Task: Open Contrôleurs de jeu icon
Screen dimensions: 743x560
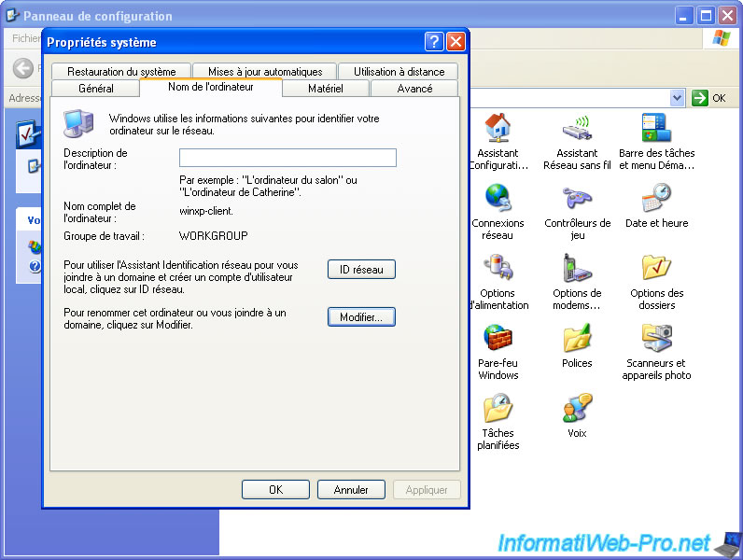Action: 577,198
